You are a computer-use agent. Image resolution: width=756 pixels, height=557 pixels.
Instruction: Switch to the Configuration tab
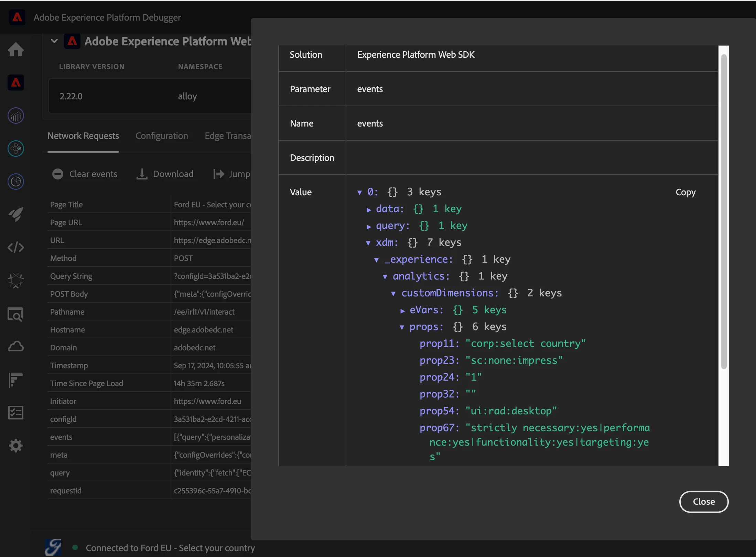[162, 136]
